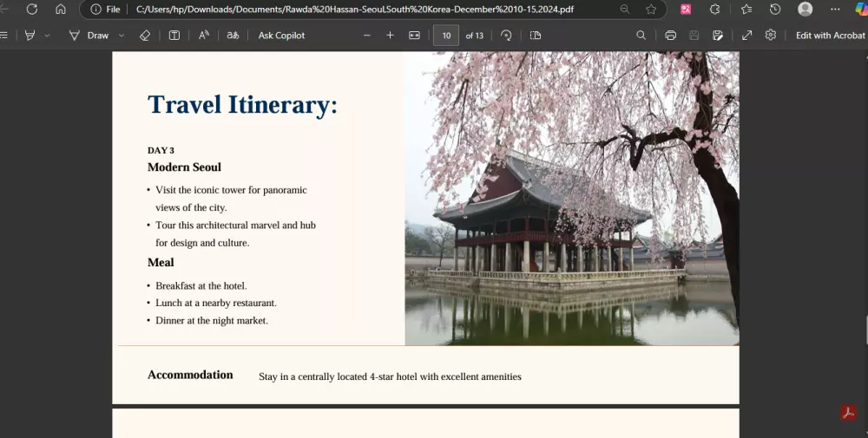Click the page number field showing 10
The image size is (868, 438).
click(x=446, y=36)
